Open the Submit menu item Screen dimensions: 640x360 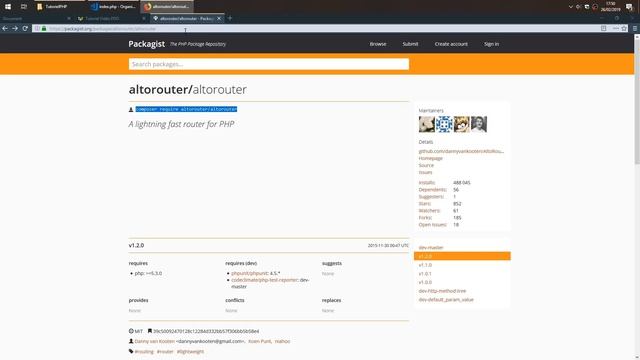410,44
